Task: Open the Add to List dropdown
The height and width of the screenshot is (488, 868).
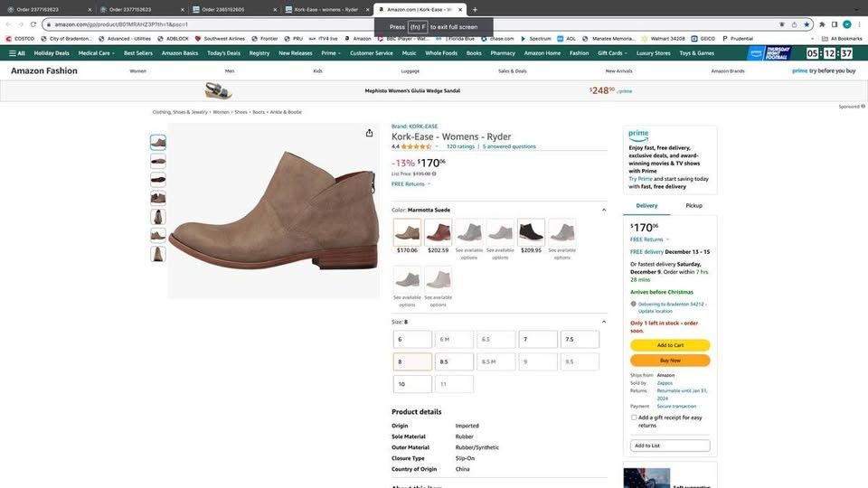Action: pyautogui.click(x=670, y=446)
